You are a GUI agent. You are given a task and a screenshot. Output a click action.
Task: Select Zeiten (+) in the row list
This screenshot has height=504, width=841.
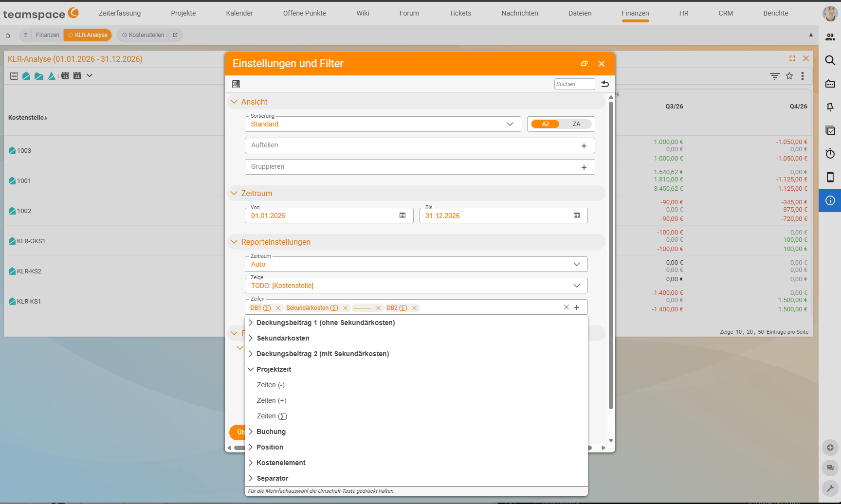click(x=272, y=400)
